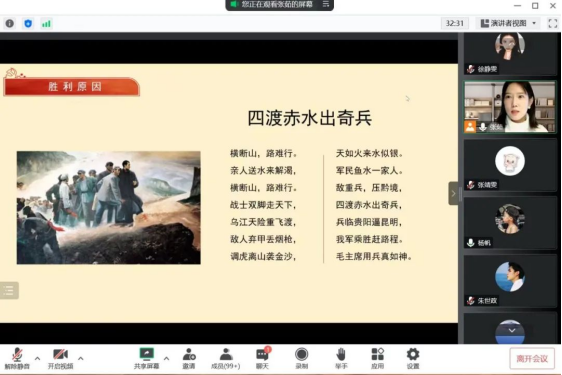Start recording the meeting
562x375 pixels.
coord(302,358)
